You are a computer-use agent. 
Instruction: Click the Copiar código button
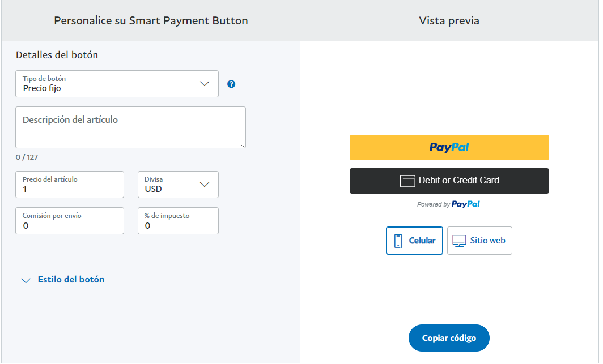[449, 338]
